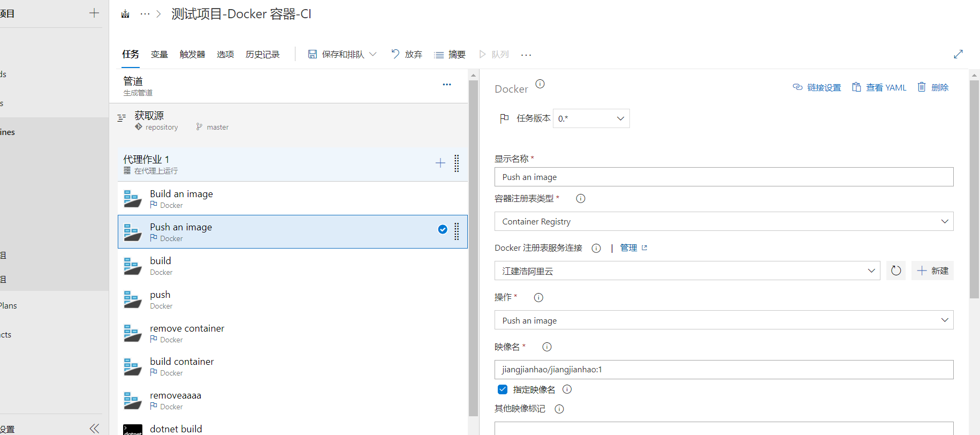The image size is (980, 435).
Task: Click the 其他映像标记 input field
Action: [x=724, y=428]
